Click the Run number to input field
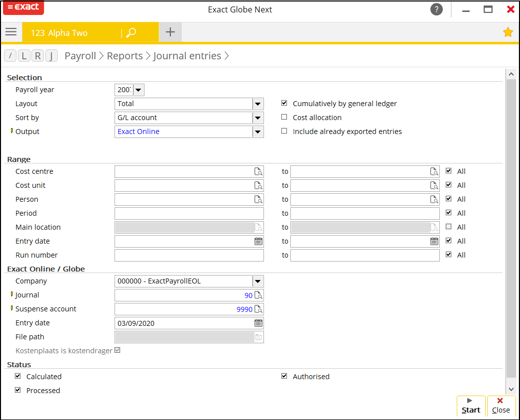520x420 pixels. (365, 255)
